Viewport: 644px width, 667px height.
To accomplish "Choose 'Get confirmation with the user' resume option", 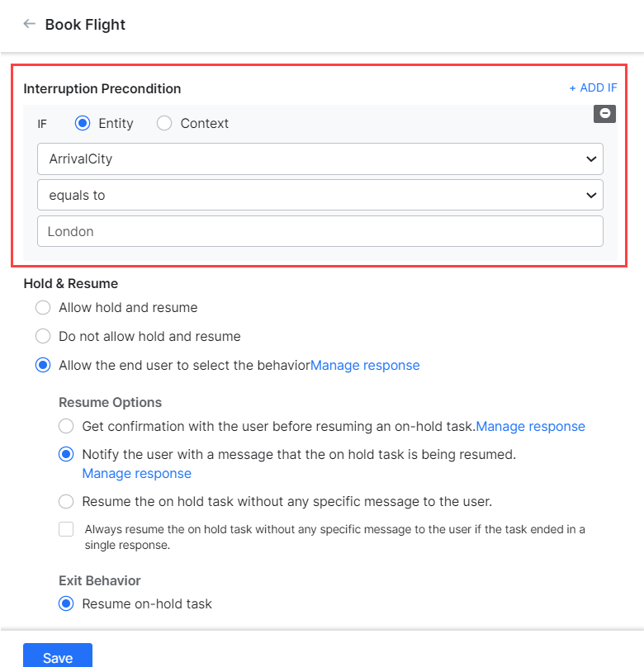I will pos(66,426).
